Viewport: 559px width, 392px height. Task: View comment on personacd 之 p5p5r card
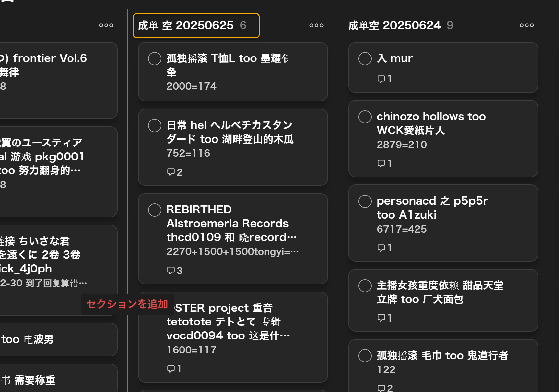(x=384, y=248)
